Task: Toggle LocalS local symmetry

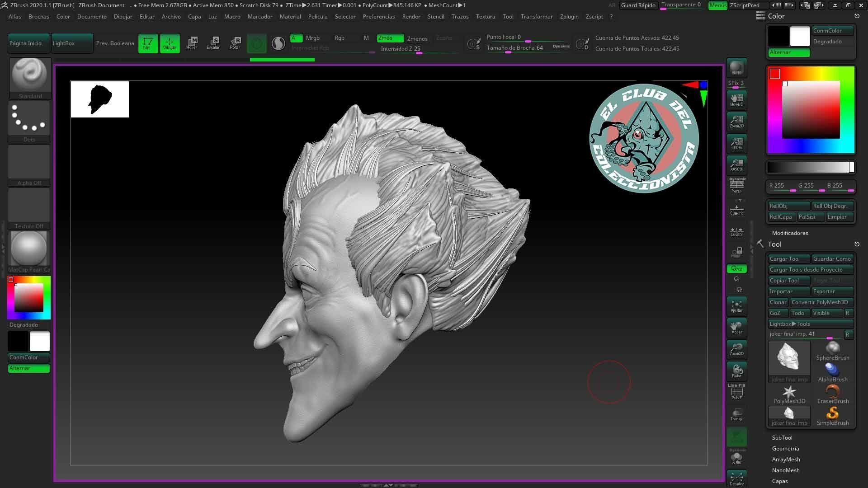Action: pyautogui.click(x=736, y=231)
